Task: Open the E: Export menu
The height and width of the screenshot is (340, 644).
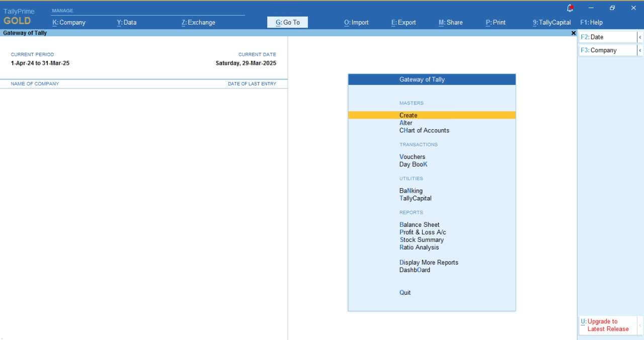Action: point(404,23)
